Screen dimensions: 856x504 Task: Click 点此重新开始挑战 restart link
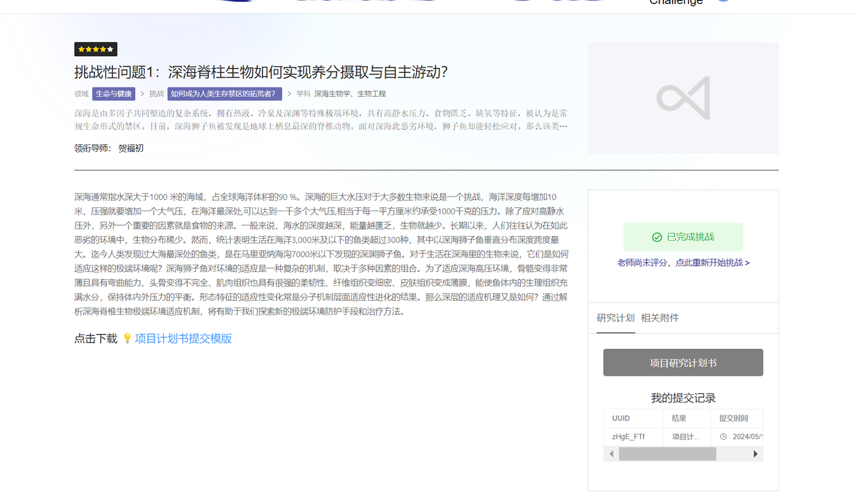pyautogui.click(x=712, y=263)
